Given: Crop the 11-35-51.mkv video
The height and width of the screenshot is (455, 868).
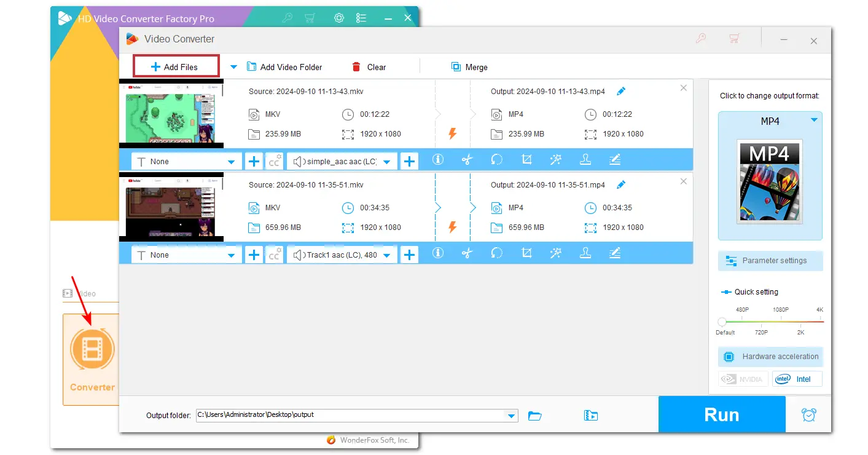Looking at the screenshot, I should (526, 253).
